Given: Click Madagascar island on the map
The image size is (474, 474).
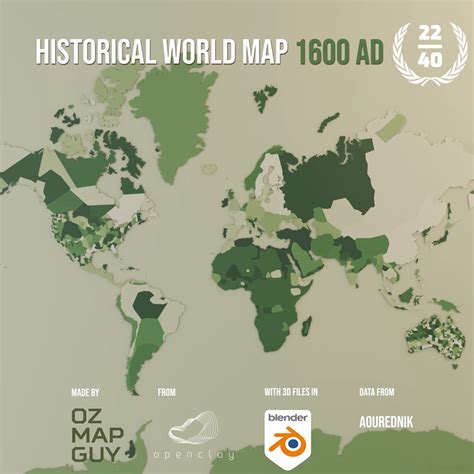Looking at the screenshot, I should tap(307, 326).
